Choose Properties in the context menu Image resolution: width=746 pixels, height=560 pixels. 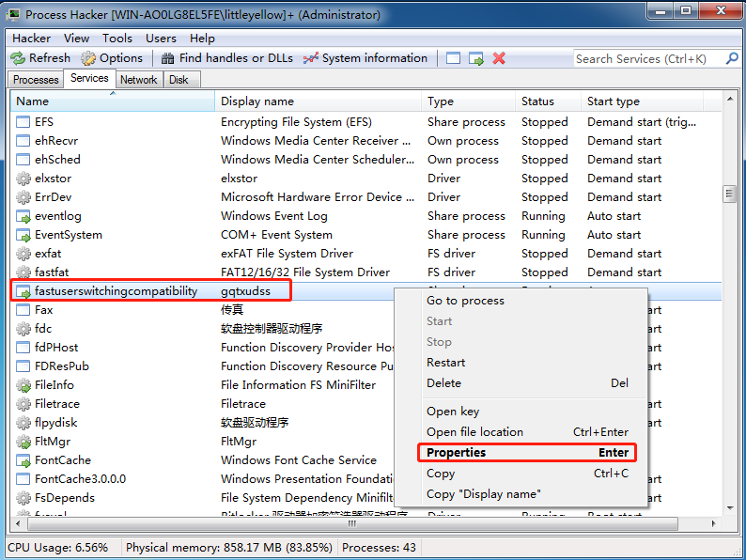(527, 453)
